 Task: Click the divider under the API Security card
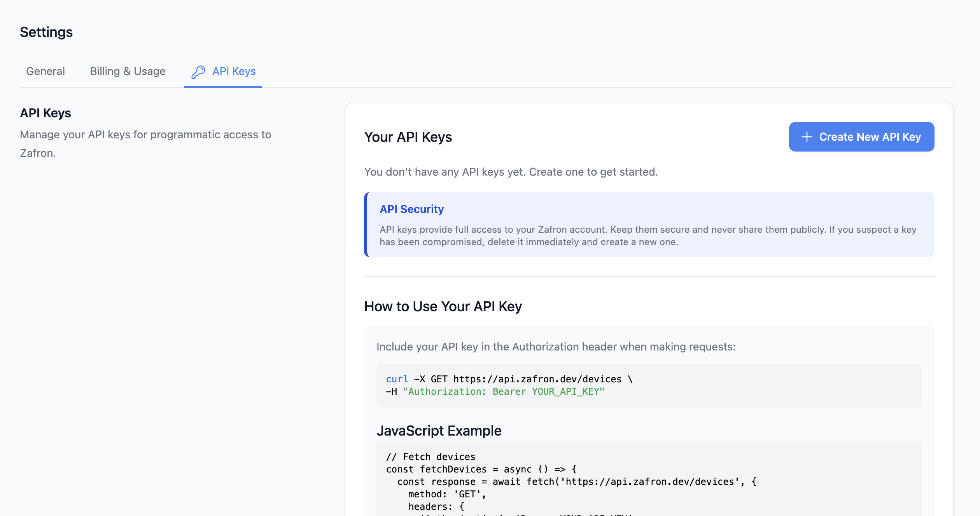pyautogui.click(x=648, y=276)
